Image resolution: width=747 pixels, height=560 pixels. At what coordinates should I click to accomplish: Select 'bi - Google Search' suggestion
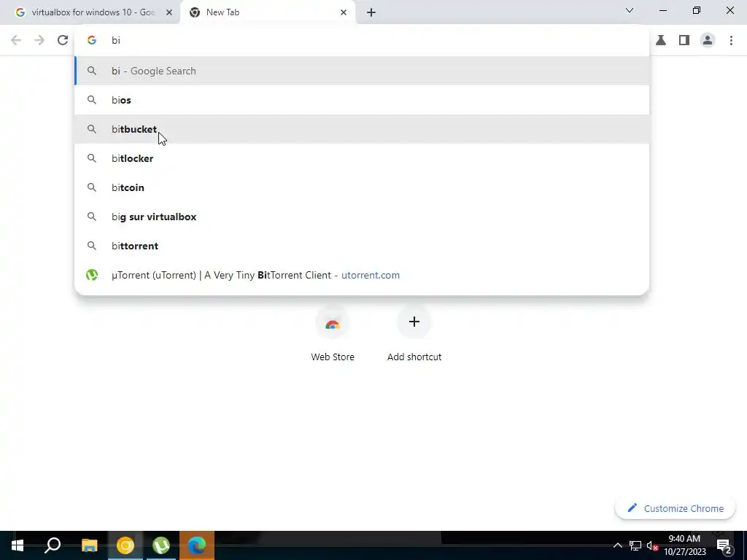[x=362, y=71]
